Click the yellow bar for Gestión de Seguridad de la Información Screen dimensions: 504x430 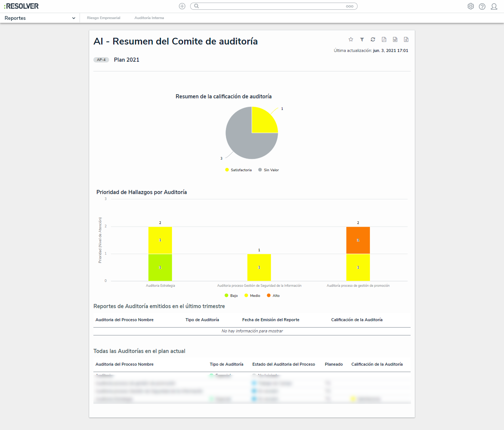coord(259,267)
